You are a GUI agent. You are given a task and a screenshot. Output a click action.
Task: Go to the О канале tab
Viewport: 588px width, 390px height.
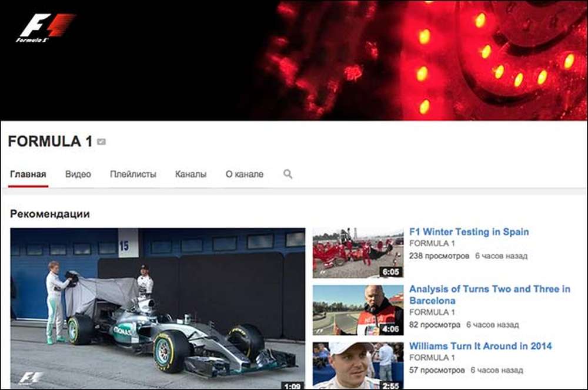pos(245,174)
